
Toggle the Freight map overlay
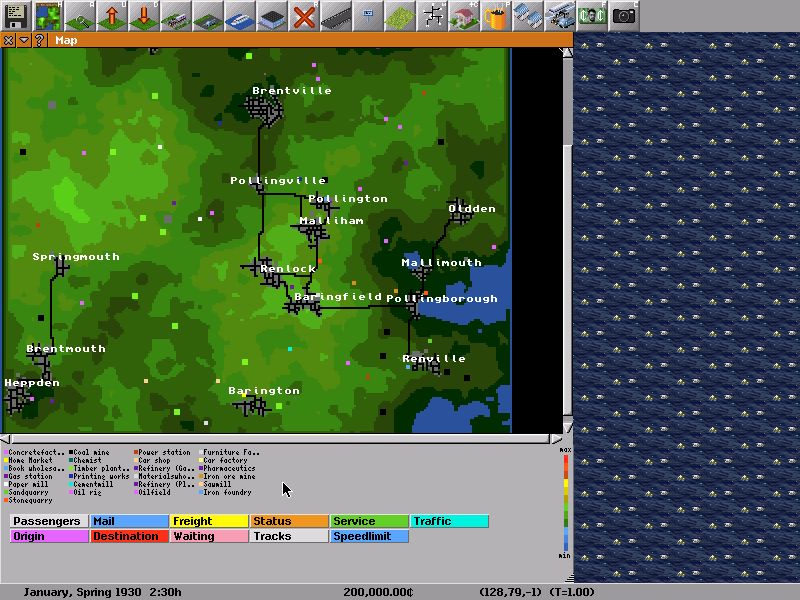click(209, 521)
